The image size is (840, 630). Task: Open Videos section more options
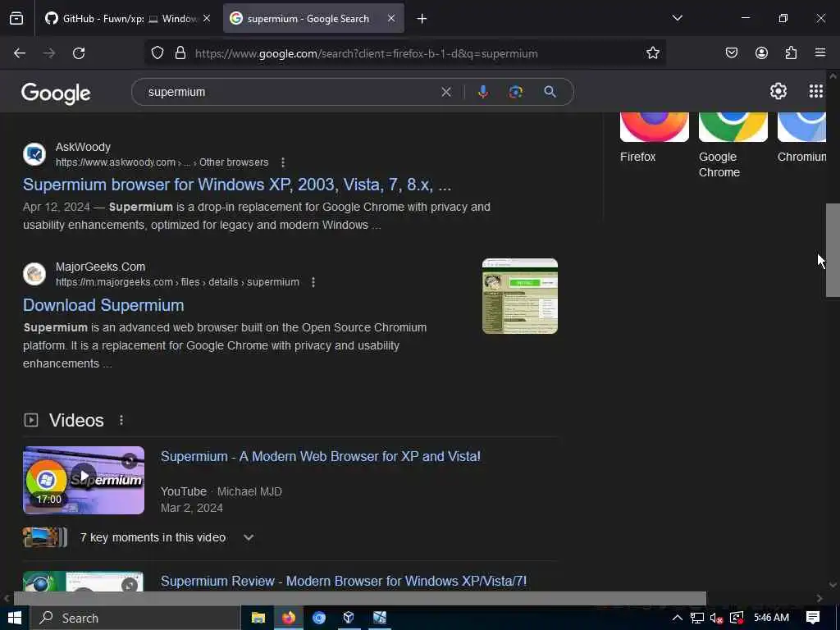click(x=121, y=420)
